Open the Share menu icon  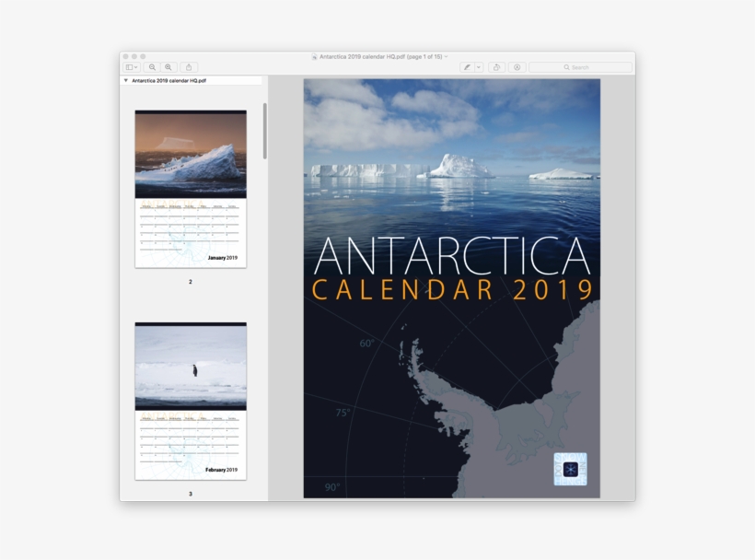pyautogui.click(x=189, y=67)
